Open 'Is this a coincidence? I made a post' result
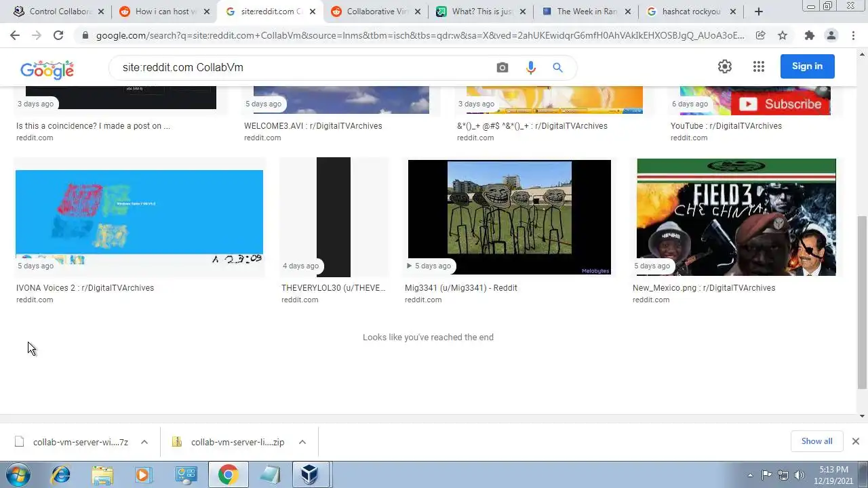Image resolution: width=868 pixels, height=488 pixels. pyautogui.click(x=93, y=126)
